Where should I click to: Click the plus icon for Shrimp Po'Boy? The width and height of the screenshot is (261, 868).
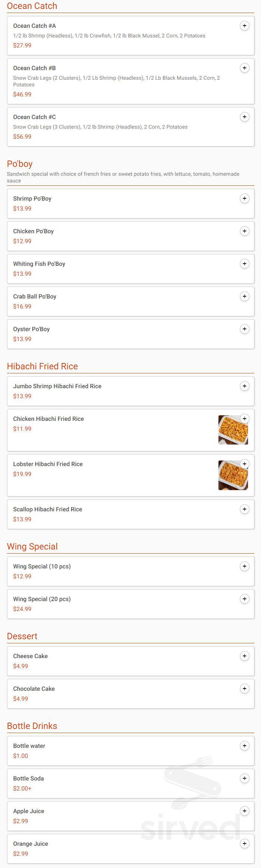point(245,198)
